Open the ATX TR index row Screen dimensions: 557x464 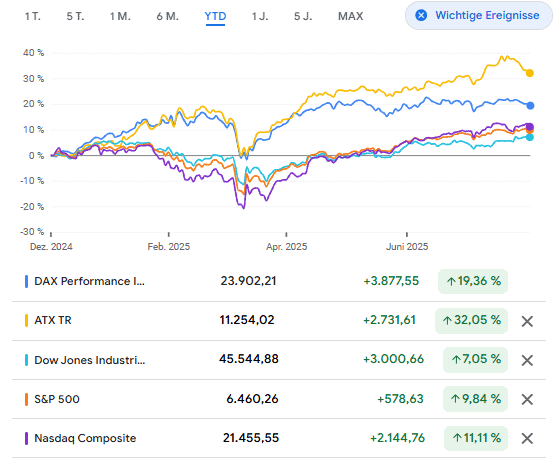(279, 321)
